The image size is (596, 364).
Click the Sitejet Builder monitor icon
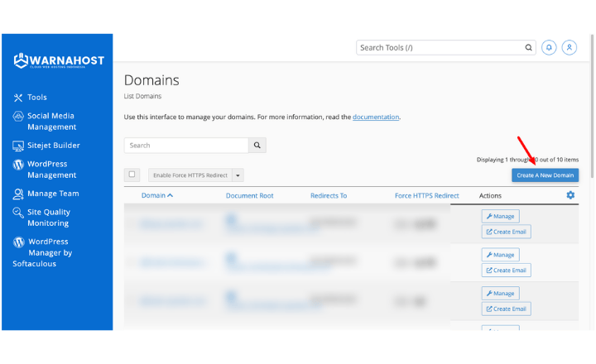tap(18, 146)
